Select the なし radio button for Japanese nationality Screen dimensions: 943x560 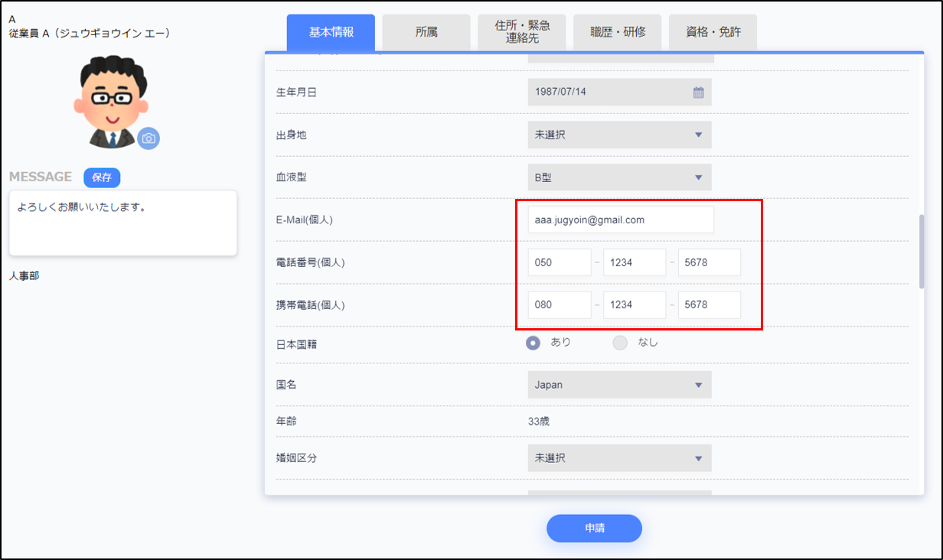click(620, 343)
